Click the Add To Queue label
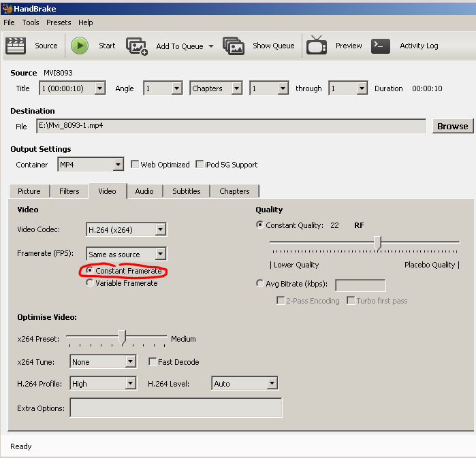The width and height of the screenshot is (476, 458). (180, 46)
